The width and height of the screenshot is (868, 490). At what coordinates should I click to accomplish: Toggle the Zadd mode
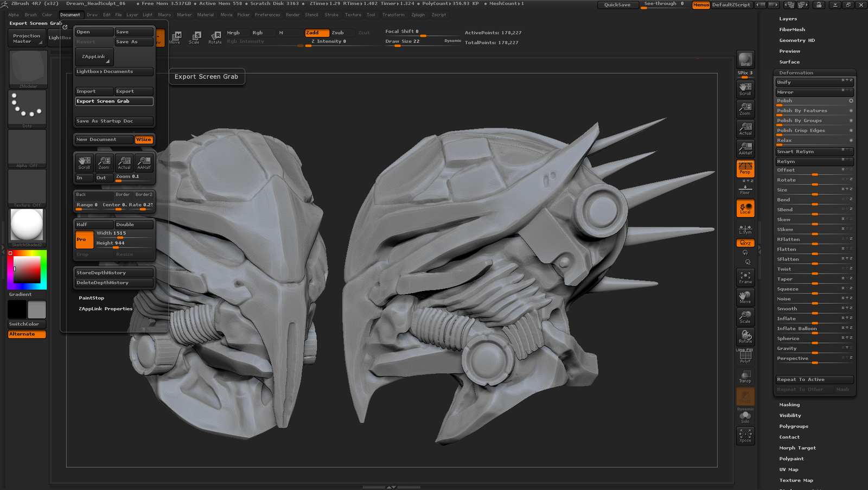tap(317, 33)
